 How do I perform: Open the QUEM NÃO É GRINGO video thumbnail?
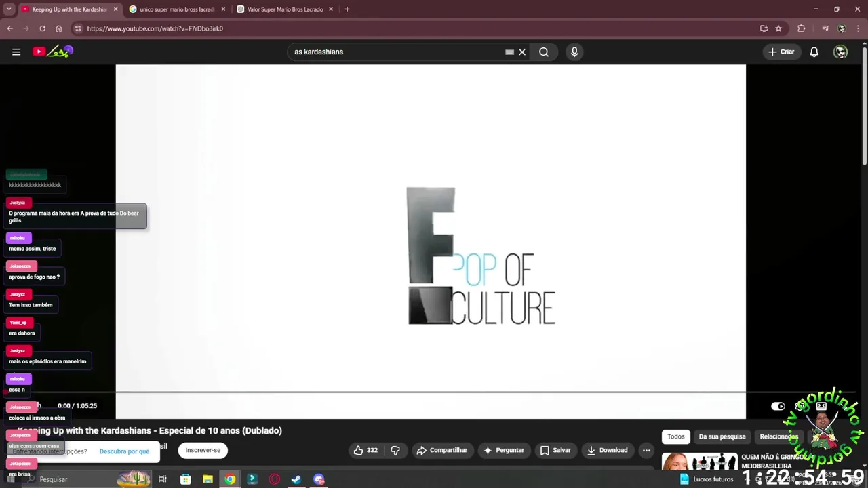click(700, 461)
